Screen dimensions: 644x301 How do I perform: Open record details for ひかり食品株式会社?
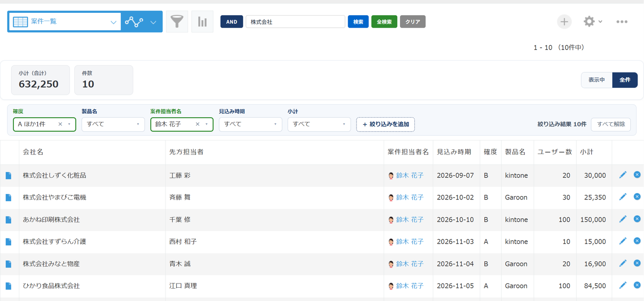point(8,286)
